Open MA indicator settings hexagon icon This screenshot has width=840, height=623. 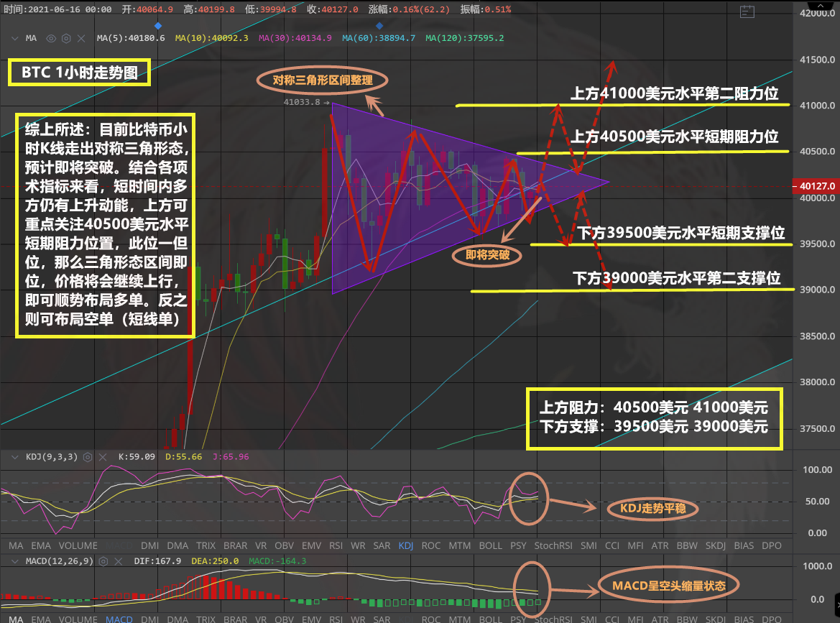pyautogui.click(x=67, y=38)
